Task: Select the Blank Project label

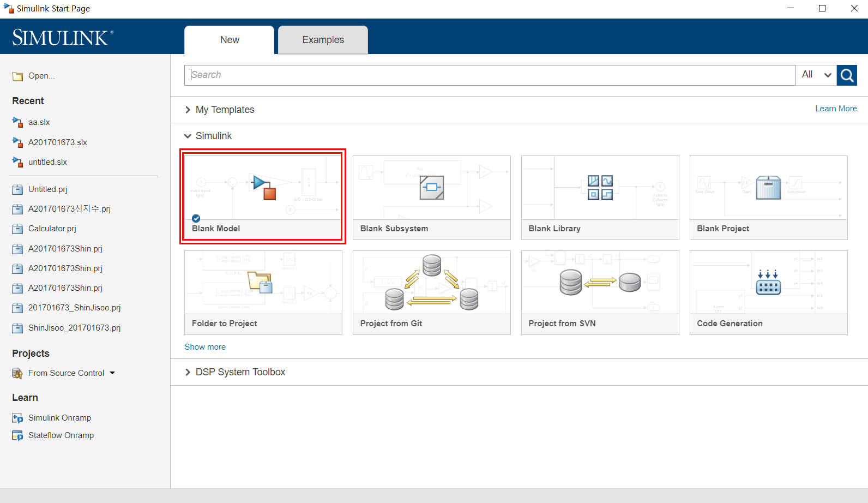Action: click(723, 229)
